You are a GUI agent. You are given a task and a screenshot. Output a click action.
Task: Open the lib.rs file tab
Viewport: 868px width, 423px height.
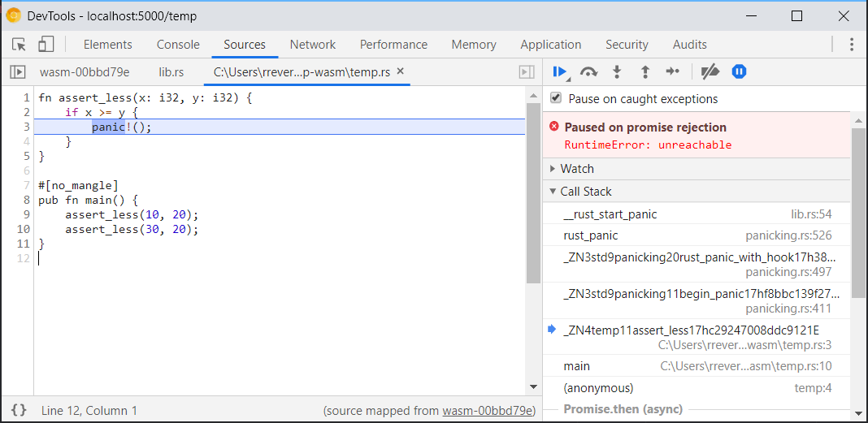(x=171, y=72)
